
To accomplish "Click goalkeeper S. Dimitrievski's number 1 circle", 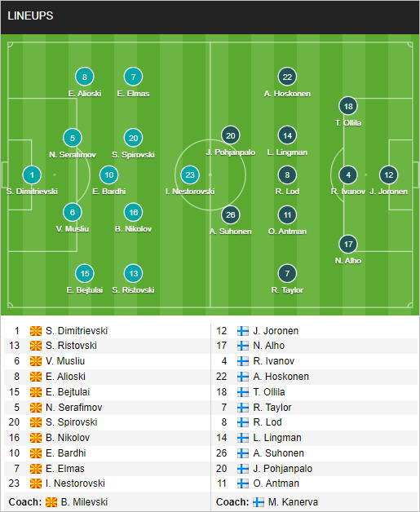I will 32,175.
